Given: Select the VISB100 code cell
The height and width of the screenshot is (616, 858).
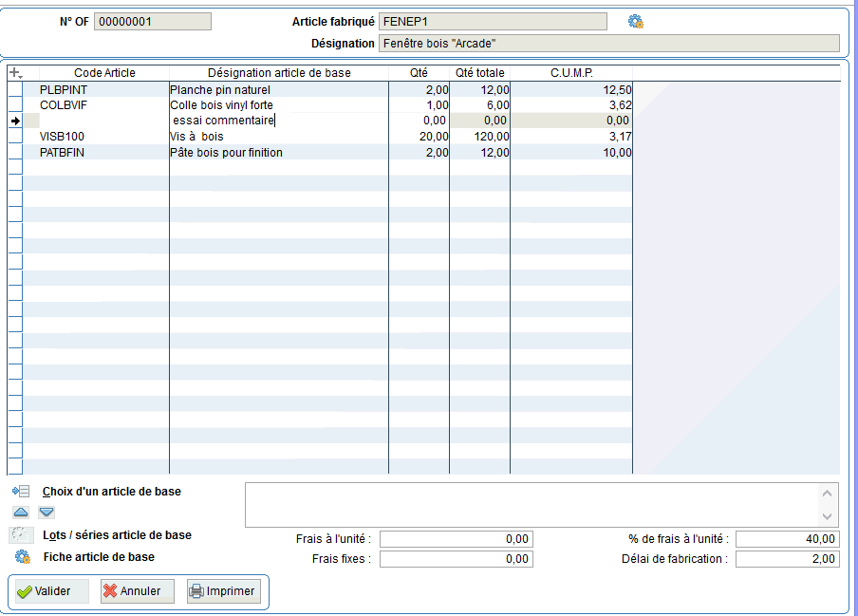Looking at the screenshot, I should click(x=104, y=137).
